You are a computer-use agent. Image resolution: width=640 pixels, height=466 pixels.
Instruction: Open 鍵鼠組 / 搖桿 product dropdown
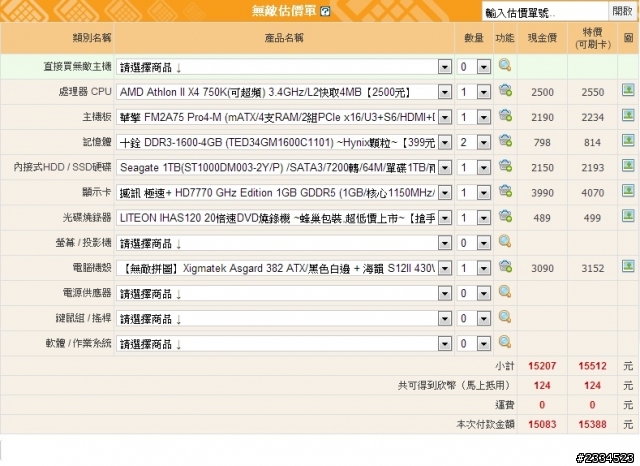(284, 319)
